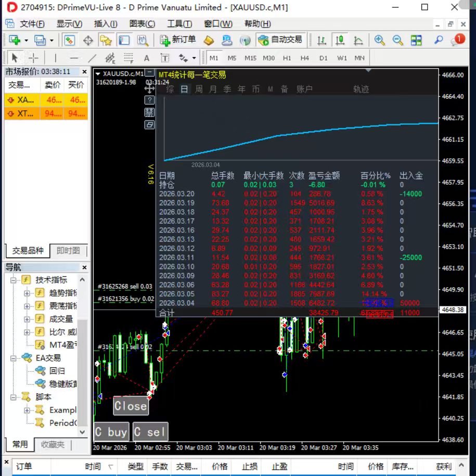Zoom in on the chart
Screen dimensions: 476x476
[379, 40]
